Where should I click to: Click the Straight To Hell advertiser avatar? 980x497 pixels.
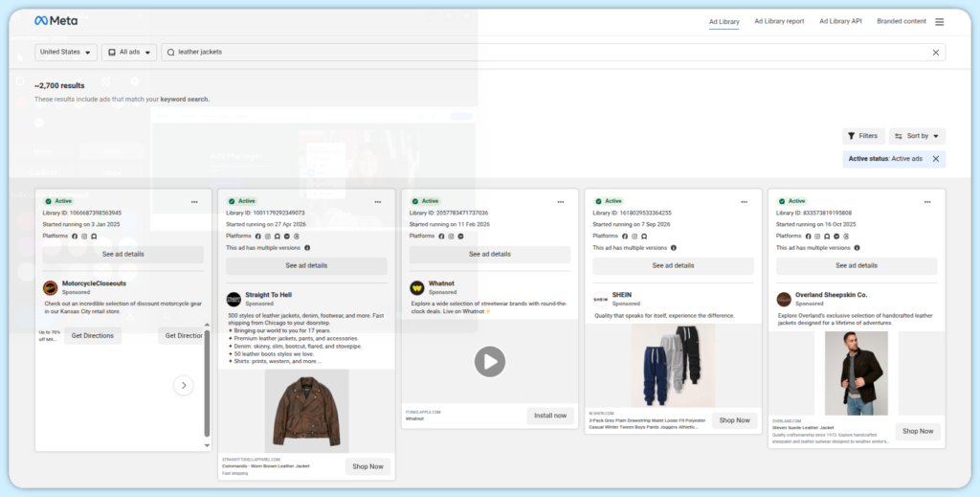pyautogui.click(x=234, y=299)
